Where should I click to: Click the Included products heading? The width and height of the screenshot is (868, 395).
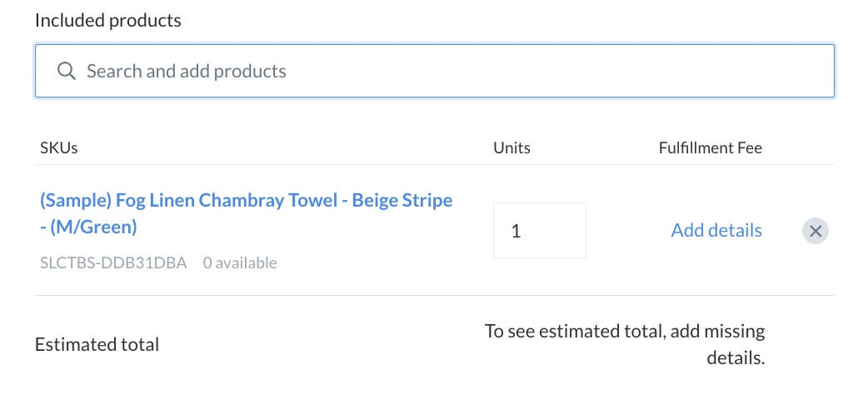tap(108, 21)
